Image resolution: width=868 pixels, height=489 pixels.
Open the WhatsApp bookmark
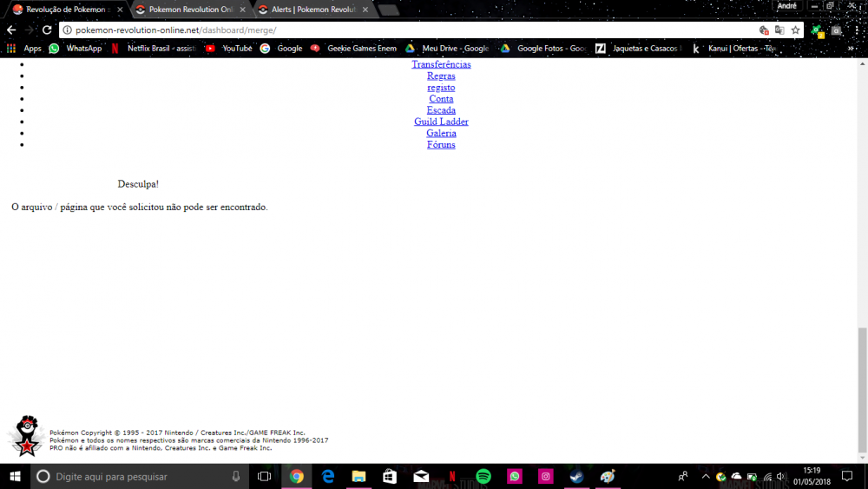tap(76, 49)
